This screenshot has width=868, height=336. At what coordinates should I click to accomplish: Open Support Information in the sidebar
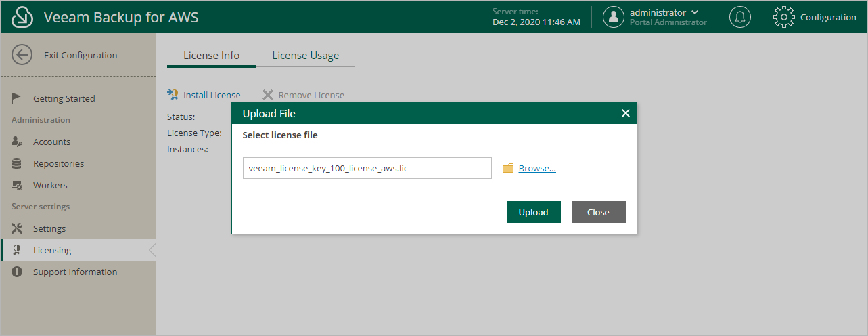pos(75,272)
